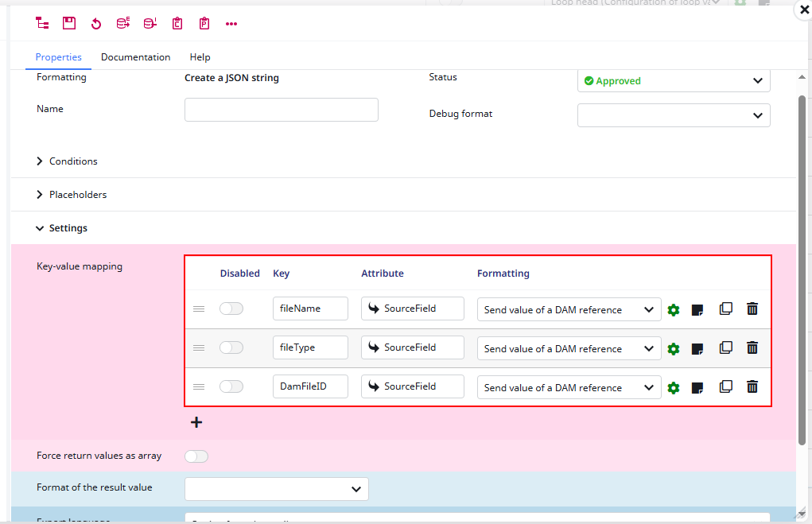Enable the Disabled toggle for fileName

[x=231, y=308]
